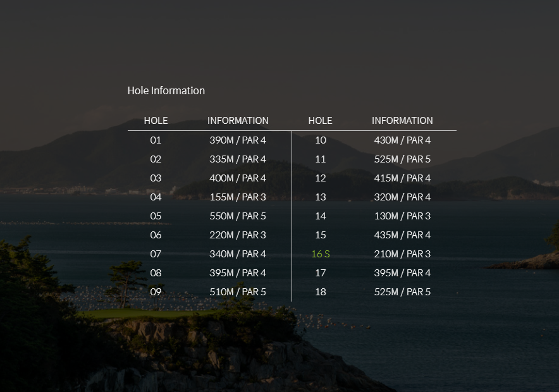Click the 335M / PAR 4 cell
559x392 pixels.
point(238,159)
